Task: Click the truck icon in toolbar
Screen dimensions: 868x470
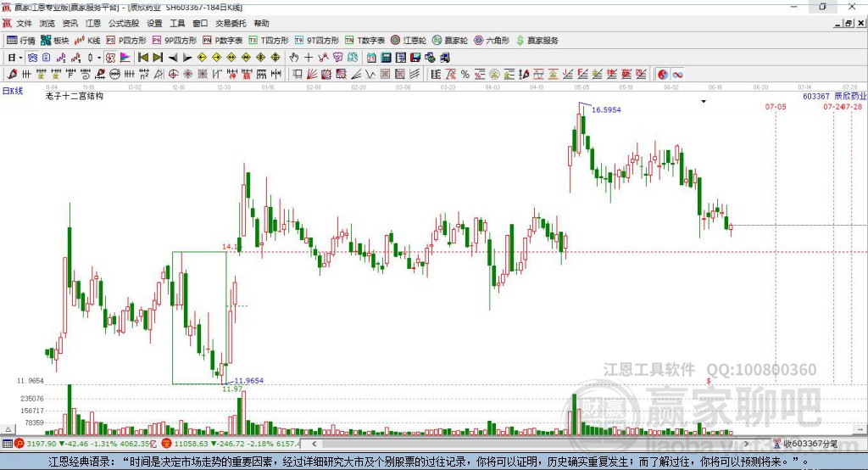Action: [x=445, y=58]
